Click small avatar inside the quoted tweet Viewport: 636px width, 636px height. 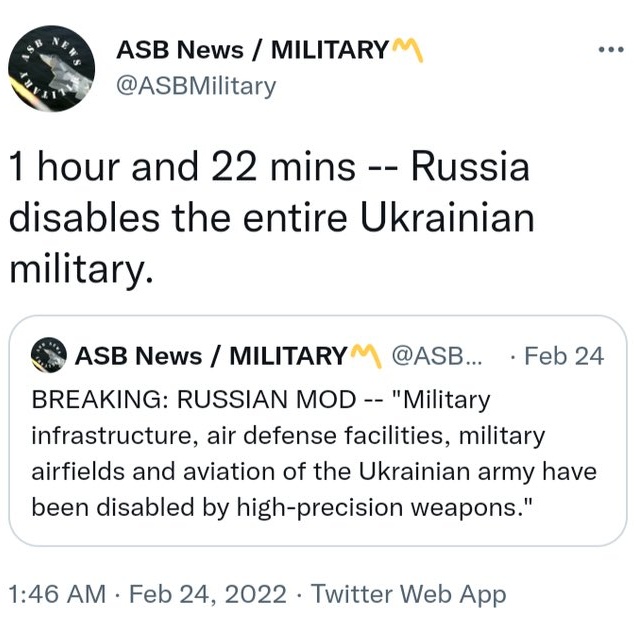50,355
